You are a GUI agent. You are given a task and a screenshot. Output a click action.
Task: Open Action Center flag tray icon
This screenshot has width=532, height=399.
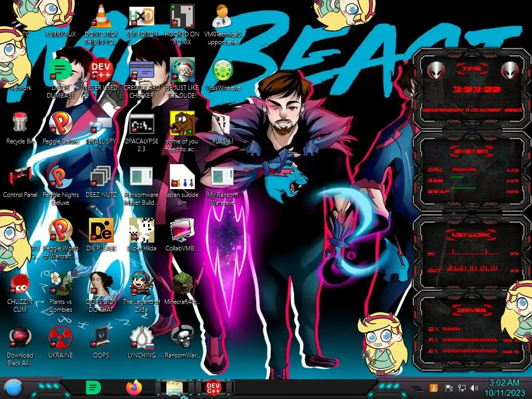[449, 388]
